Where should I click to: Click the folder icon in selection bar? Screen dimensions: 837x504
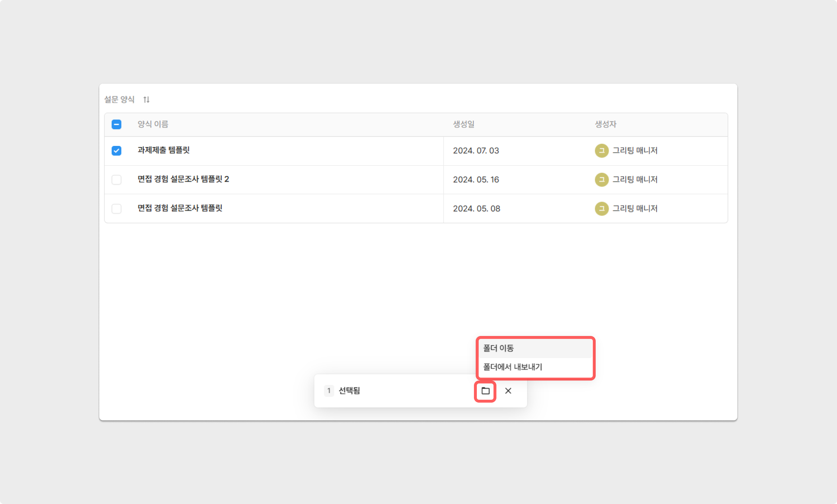pos(485,391)
